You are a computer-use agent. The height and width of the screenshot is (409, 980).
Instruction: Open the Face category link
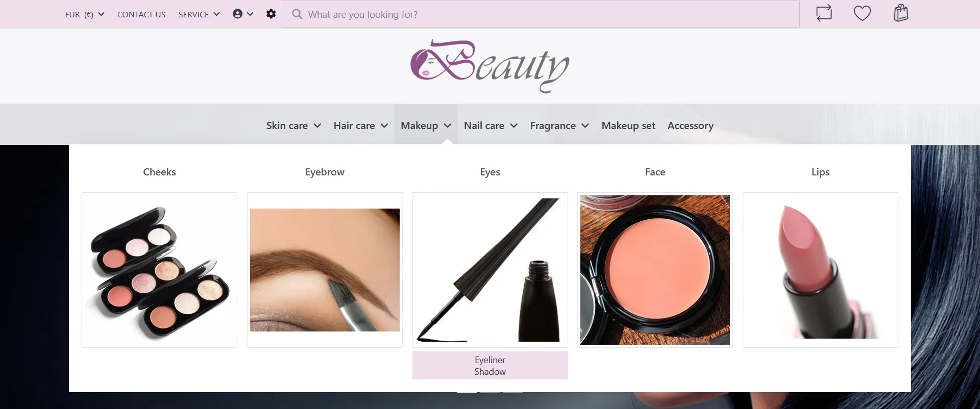[655, 172]
